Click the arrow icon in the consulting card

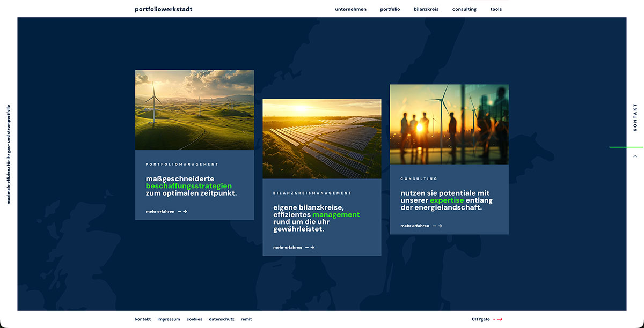pyautogui.click(x=437, y=226)
